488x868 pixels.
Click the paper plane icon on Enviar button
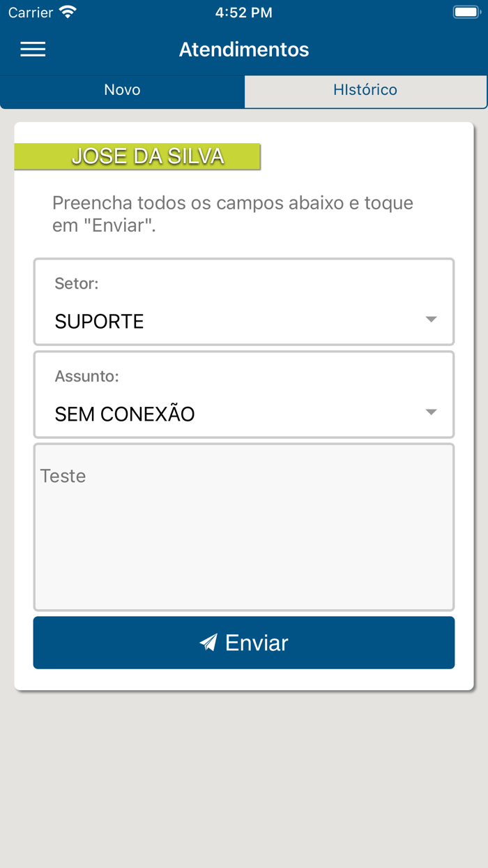coord(210,643)
